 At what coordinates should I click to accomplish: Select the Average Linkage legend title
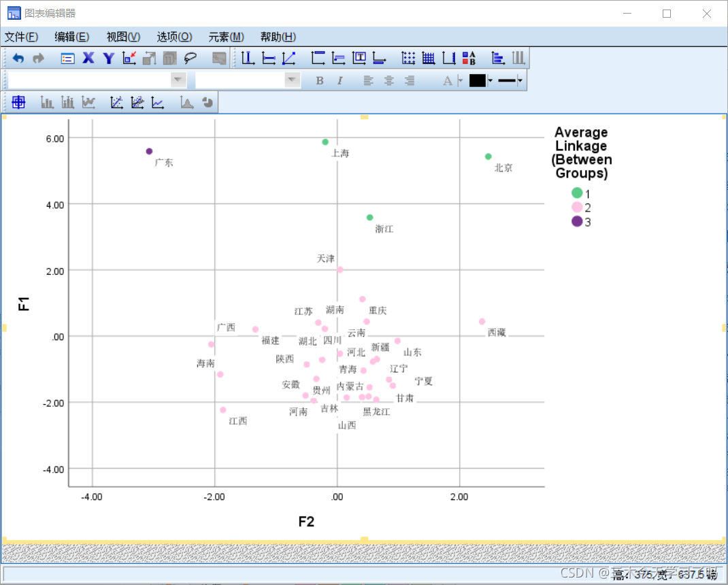581,152
